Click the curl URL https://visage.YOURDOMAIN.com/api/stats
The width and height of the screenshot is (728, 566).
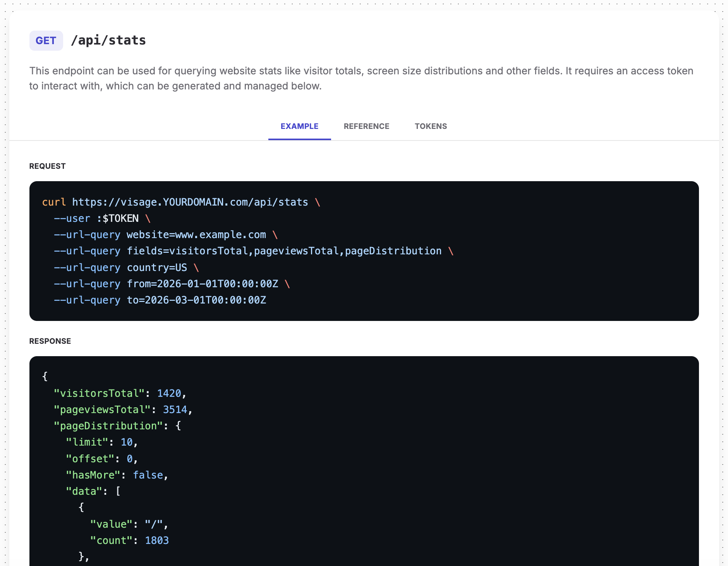(190, 202)
